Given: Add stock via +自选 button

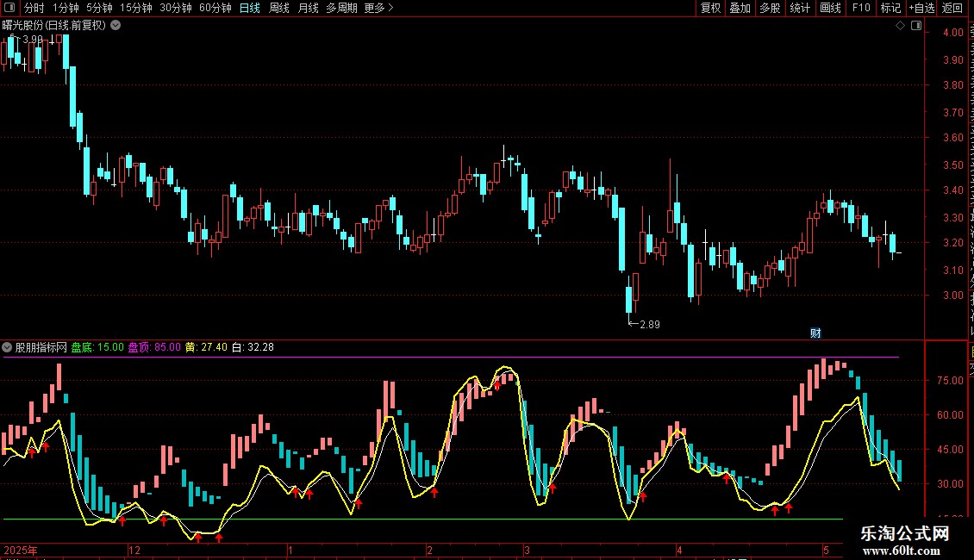Looking at the screenshot, I should pyautogui.click(x=921, y=8).
